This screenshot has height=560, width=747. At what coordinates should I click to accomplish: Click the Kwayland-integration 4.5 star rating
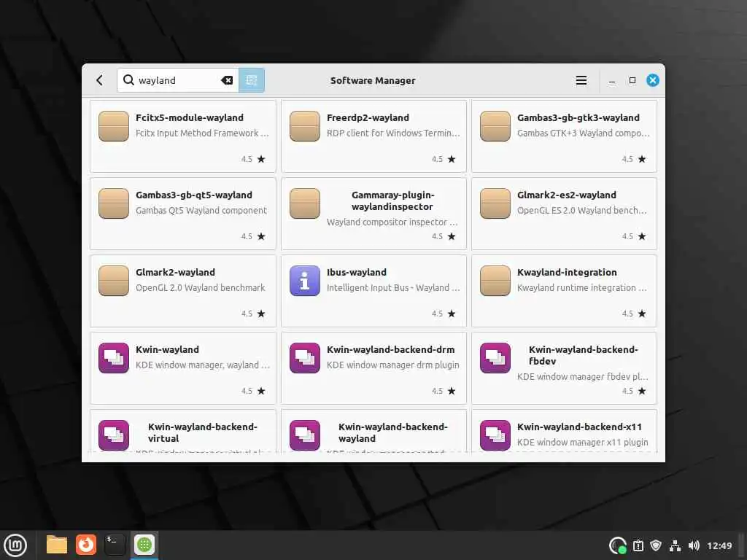click(634, 314)
